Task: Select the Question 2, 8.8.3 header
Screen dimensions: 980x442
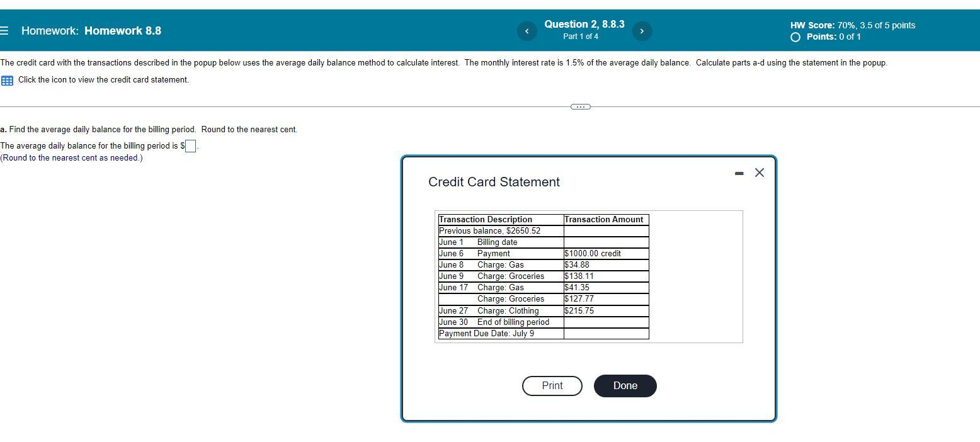Action: (x=584, y=24)
